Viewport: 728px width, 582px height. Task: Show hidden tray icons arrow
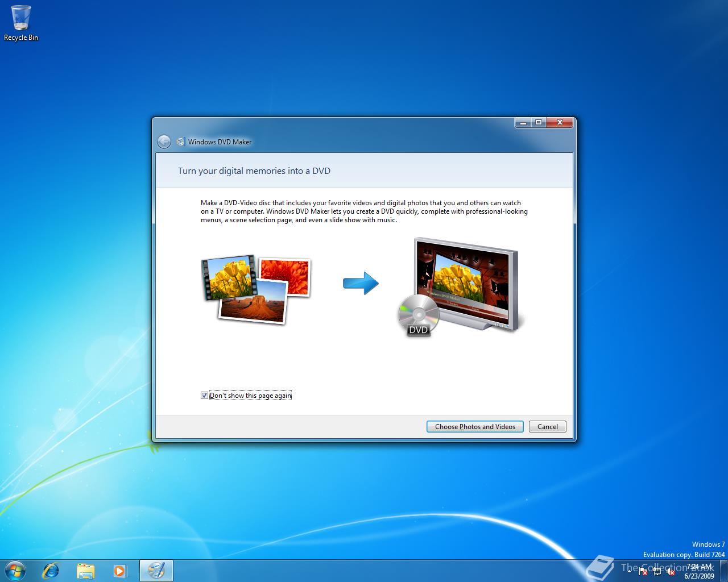[629, 571]
